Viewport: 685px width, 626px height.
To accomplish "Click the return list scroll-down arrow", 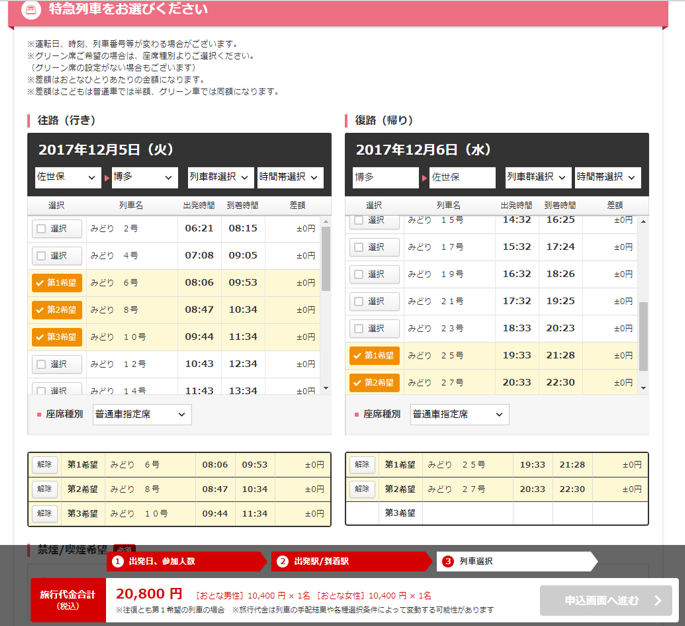I will pos(643,388).
